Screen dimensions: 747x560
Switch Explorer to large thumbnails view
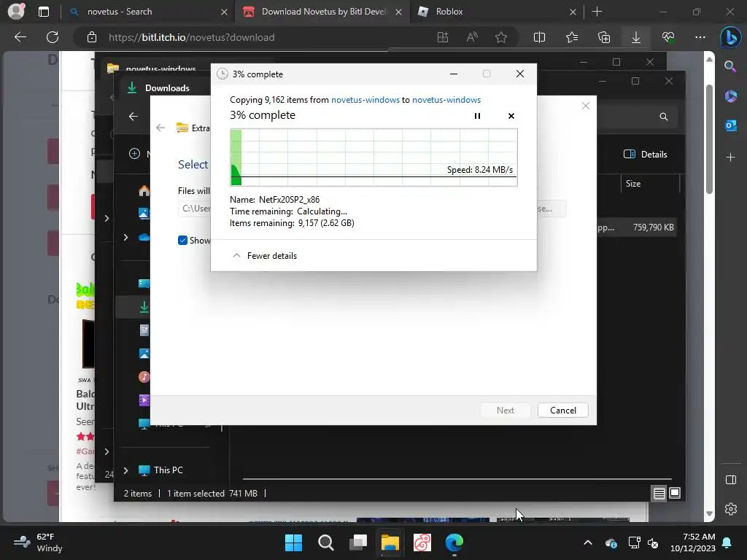[x=675, y=494]
